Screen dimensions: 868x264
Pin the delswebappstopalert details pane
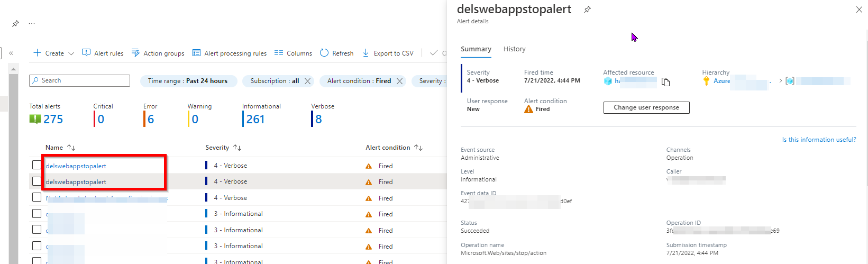coord(587,10)
